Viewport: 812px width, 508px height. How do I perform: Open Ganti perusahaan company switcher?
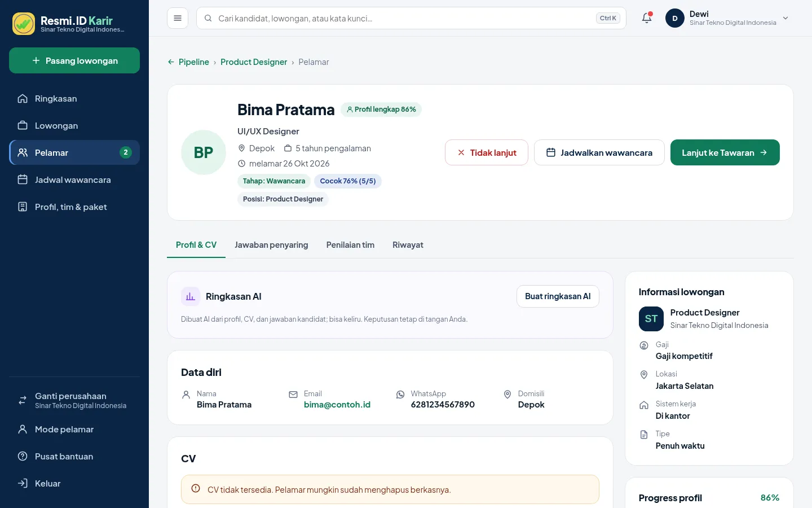pyautogui.click(x=74, y=400)
